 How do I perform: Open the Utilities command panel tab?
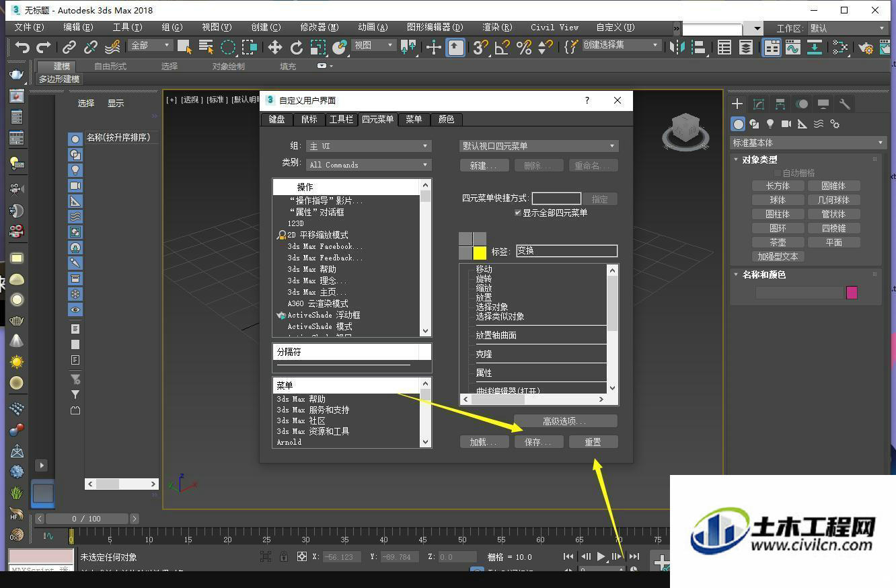[845, 104]
